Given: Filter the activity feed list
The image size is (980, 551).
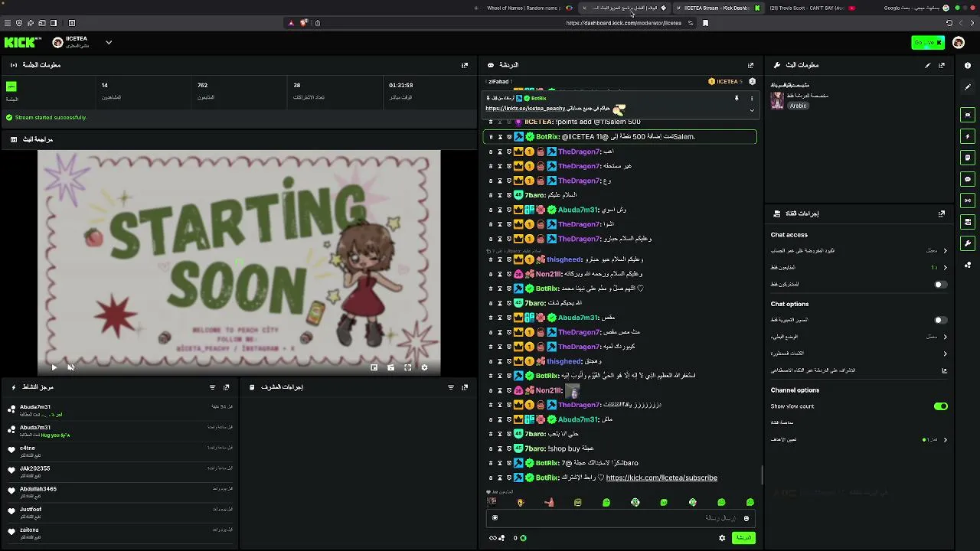Looking at the screenshot, I should (x=212, y=387).
